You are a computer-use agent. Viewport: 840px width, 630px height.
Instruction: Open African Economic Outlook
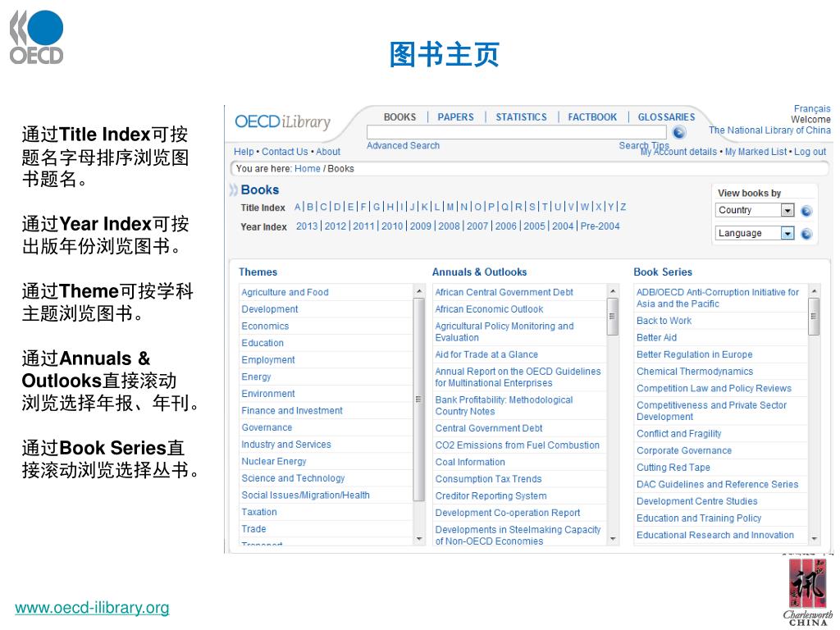point(489,309)
